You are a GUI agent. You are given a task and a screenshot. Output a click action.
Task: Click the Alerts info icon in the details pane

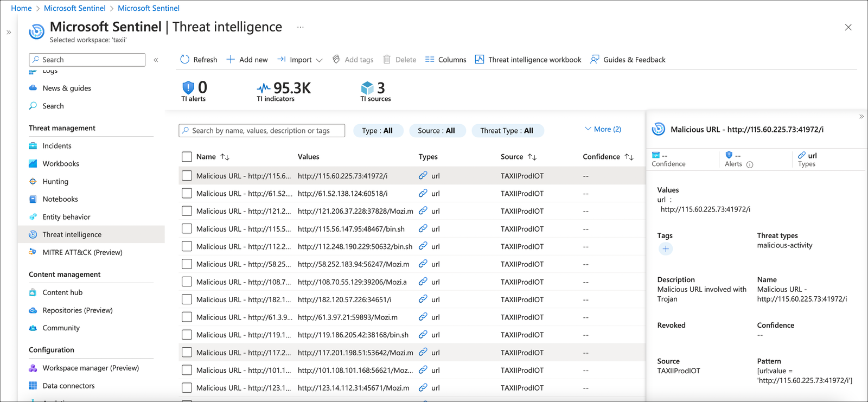[x=750, y=165]
